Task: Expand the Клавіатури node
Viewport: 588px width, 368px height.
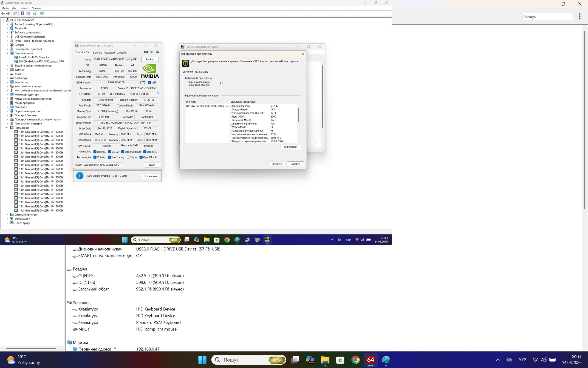Action: 7,78
